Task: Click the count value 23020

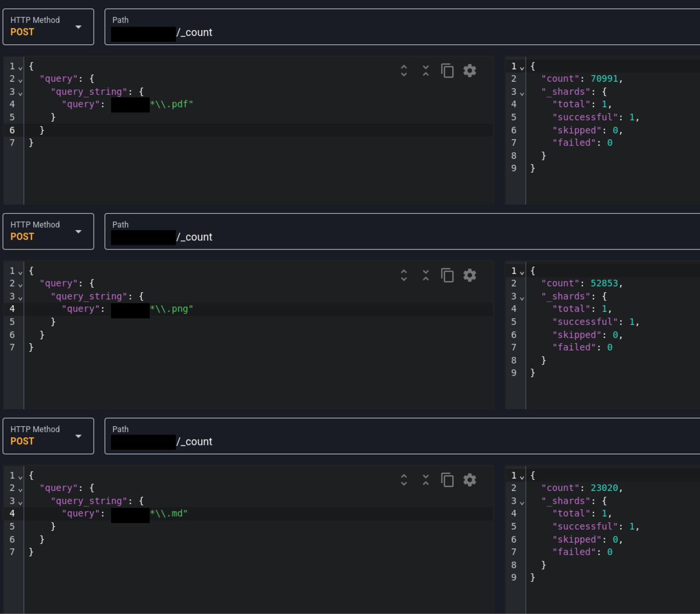Action: [x=604, y=487]
